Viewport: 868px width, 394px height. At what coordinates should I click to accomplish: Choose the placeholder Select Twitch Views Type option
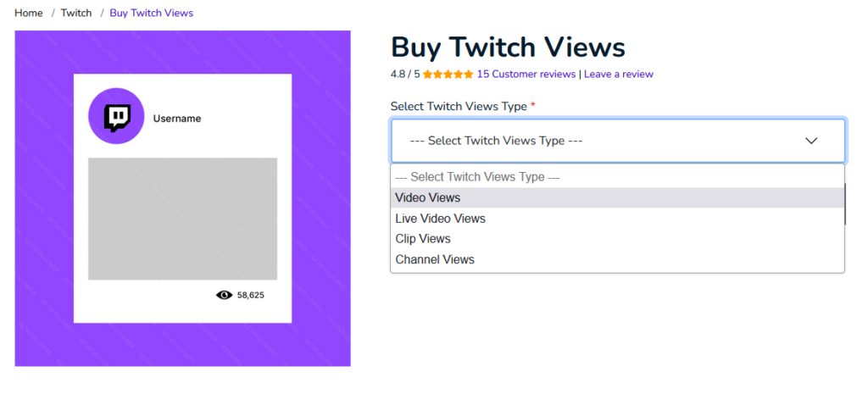point(617,177)
